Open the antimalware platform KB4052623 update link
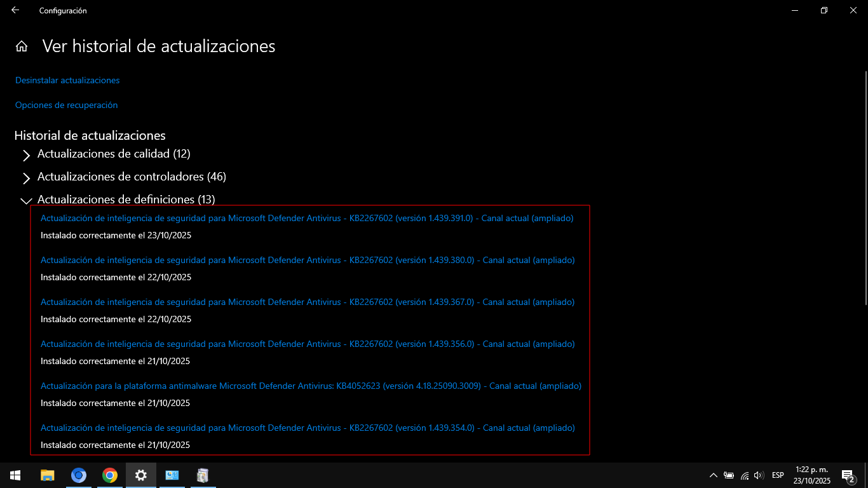868x488 pixels. [311, 386]
